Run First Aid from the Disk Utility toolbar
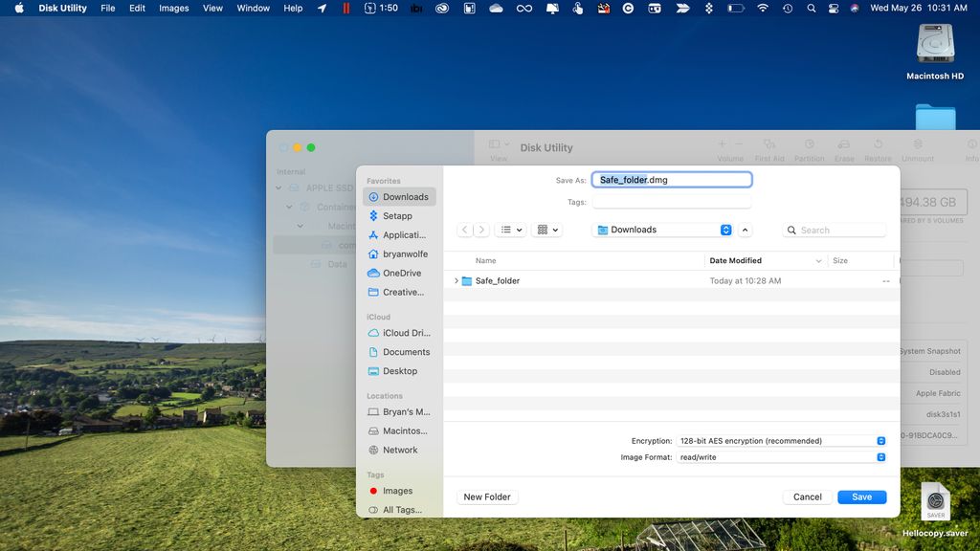 tap(769, 143)
